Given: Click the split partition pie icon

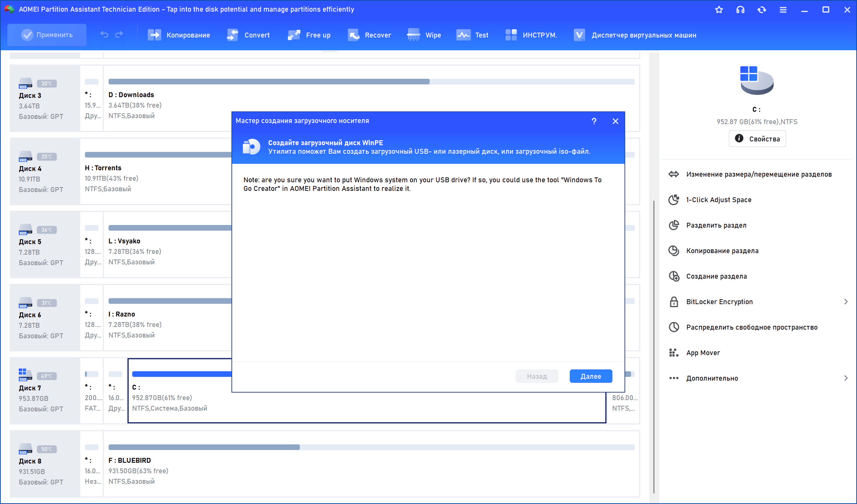Looking at the screenshot, I should click(674, 225).
